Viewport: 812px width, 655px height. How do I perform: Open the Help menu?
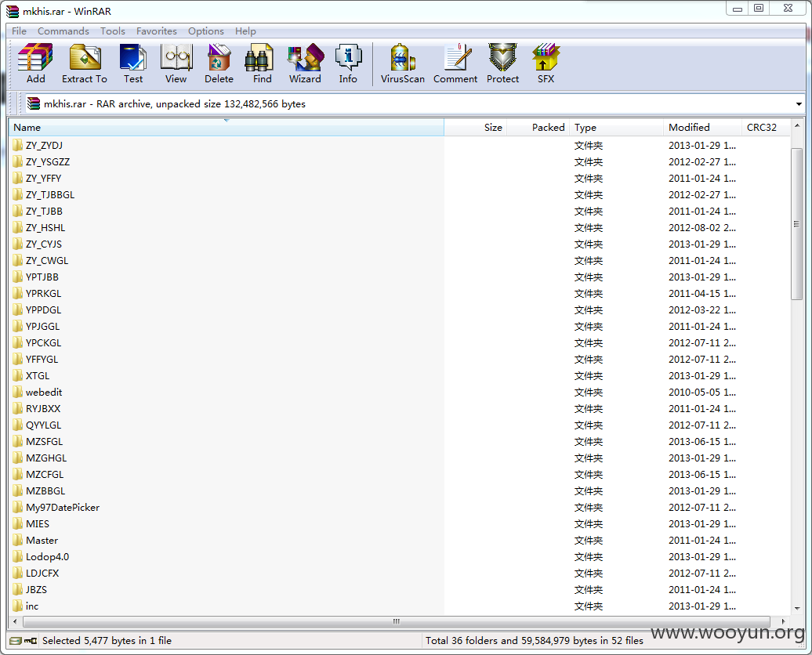pos(245,31)
